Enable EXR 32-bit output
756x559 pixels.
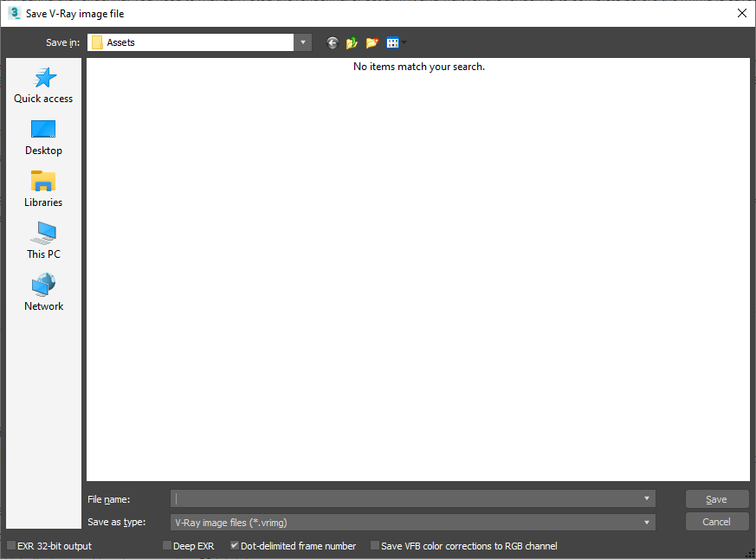[x=10, y=546]
